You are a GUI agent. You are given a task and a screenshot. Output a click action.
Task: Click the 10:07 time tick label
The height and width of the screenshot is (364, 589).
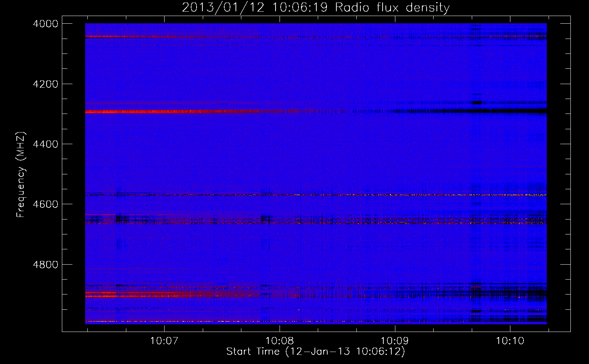[x=164, y=341]
